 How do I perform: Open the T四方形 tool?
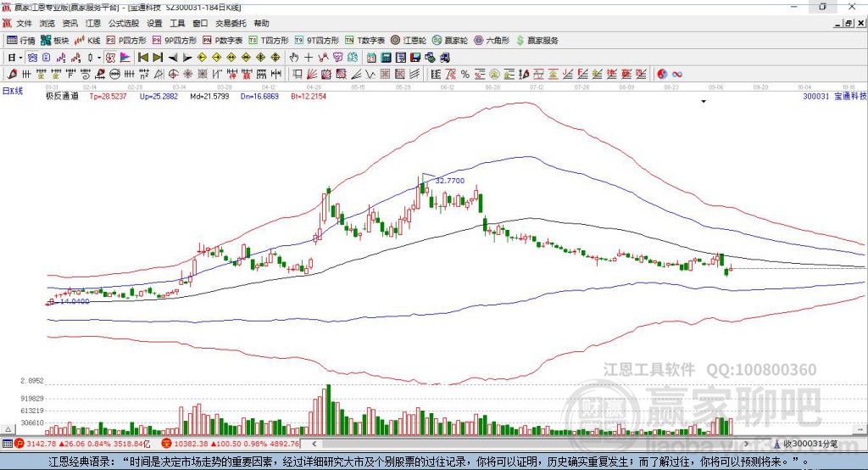coord(269,41)
